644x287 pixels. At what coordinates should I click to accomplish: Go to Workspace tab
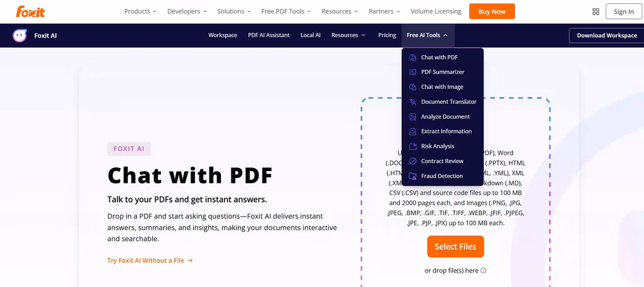coord(223,35)
